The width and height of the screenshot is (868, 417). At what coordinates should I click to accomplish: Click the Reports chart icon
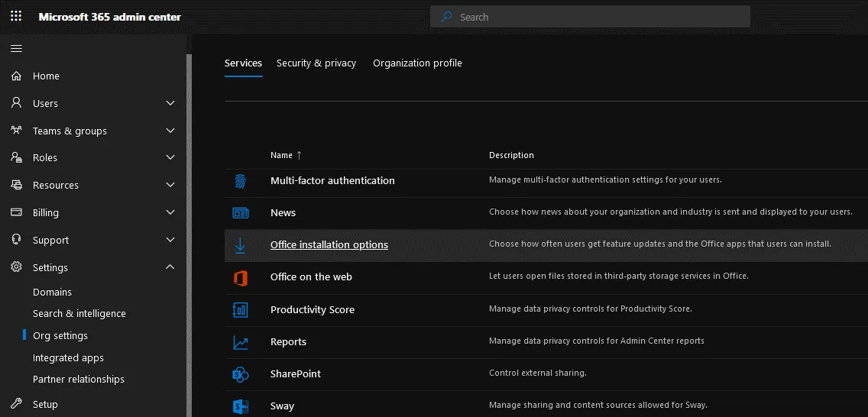tap(240, 342)
